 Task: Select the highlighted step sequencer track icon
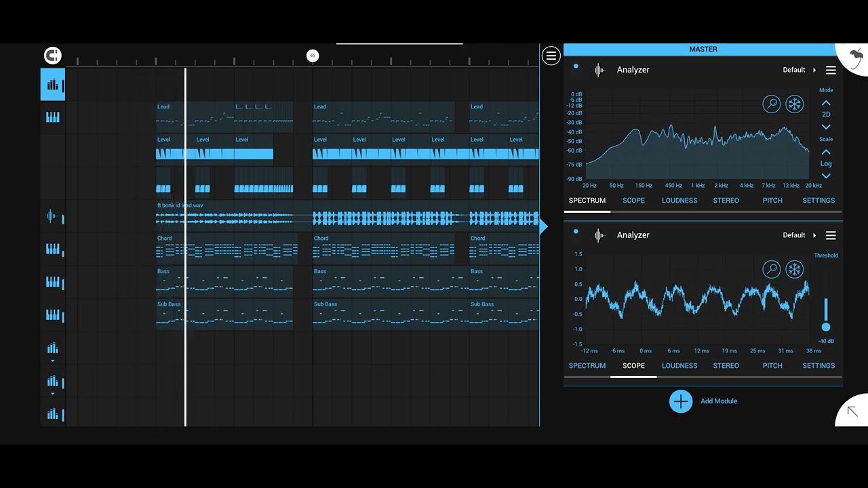coord(53,85)
